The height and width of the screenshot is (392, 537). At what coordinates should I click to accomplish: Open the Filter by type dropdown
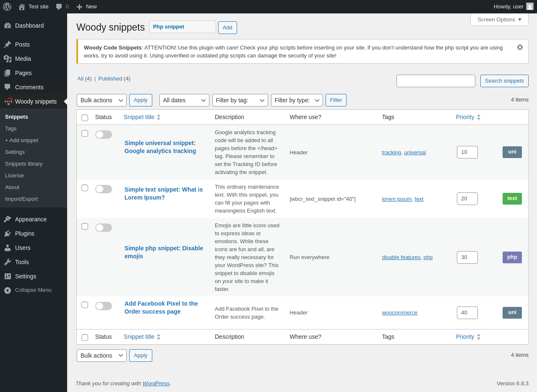tap(297, 100)
